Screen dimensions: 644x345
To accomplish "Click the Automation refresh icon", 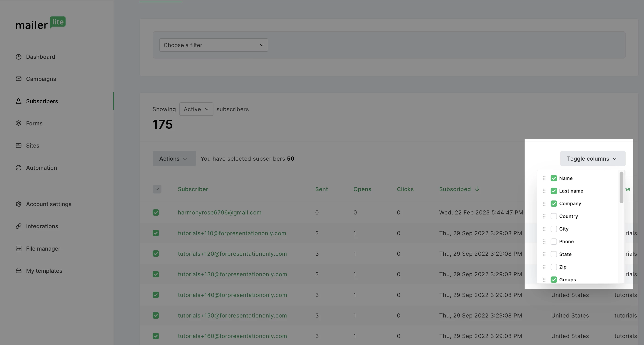I will (x=18, y=168).
